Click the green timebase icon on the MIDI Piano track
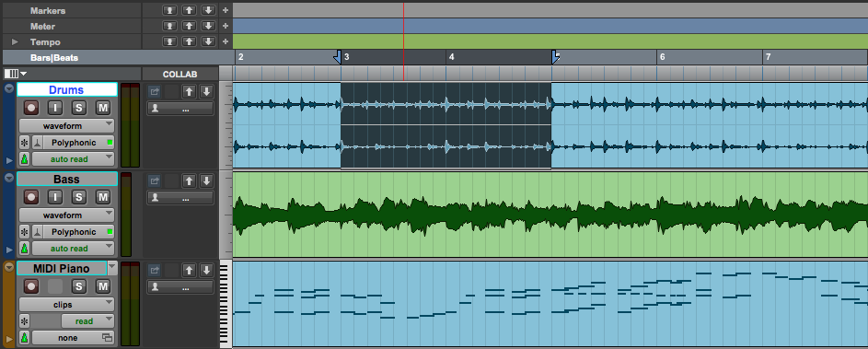 point(24,338)
